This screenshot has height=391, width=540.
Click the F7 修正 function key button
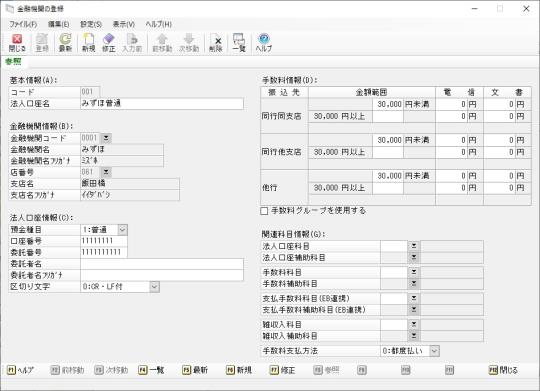[x=283, y=370]
